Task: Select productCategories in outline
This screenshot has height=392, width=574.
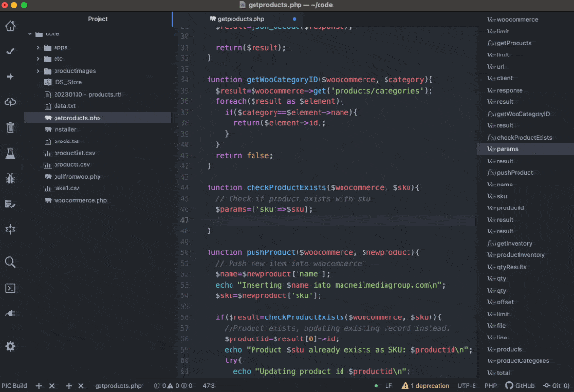Action: pos(523,360)
